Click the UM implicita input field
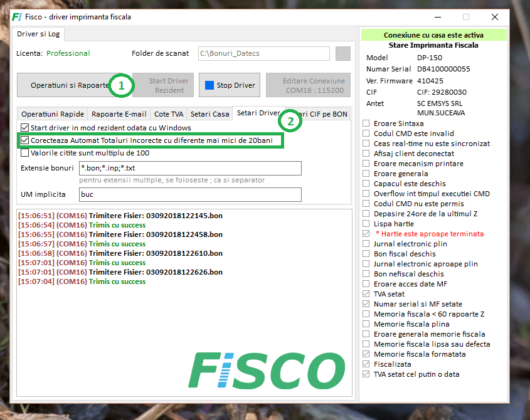 coord(190,194)
